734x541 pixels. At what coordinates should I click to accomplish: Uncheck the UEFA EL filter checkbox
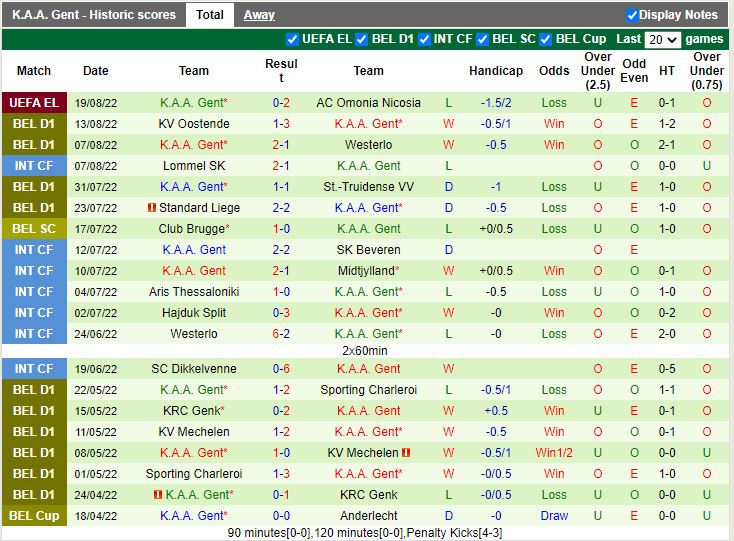292,39
